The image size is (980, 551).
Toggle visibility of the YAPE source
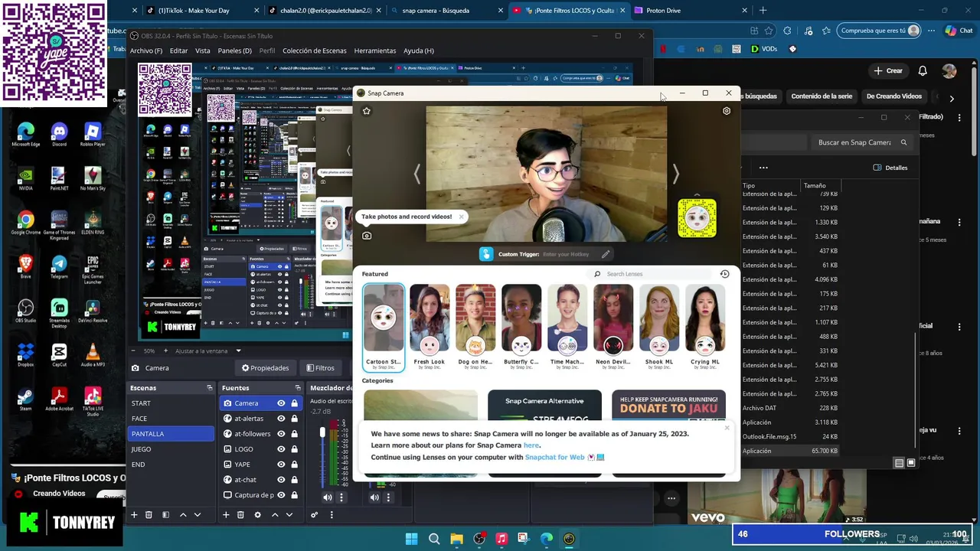click(x=281, y=465)
